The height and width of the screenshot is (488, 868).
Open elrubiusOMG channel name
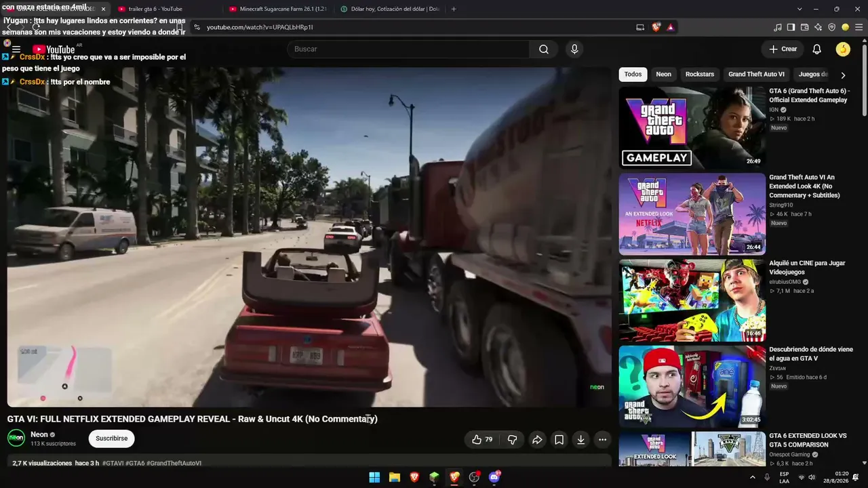click(785, 282)
